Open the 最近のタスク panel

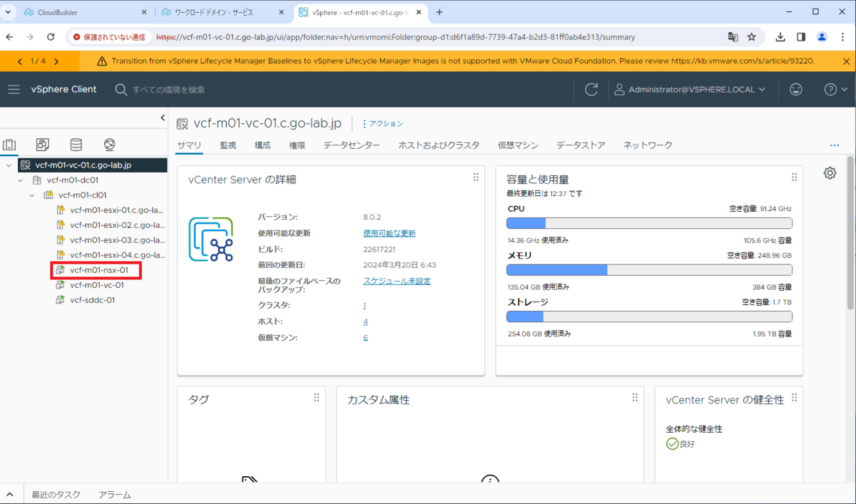[x=56, y=494]
